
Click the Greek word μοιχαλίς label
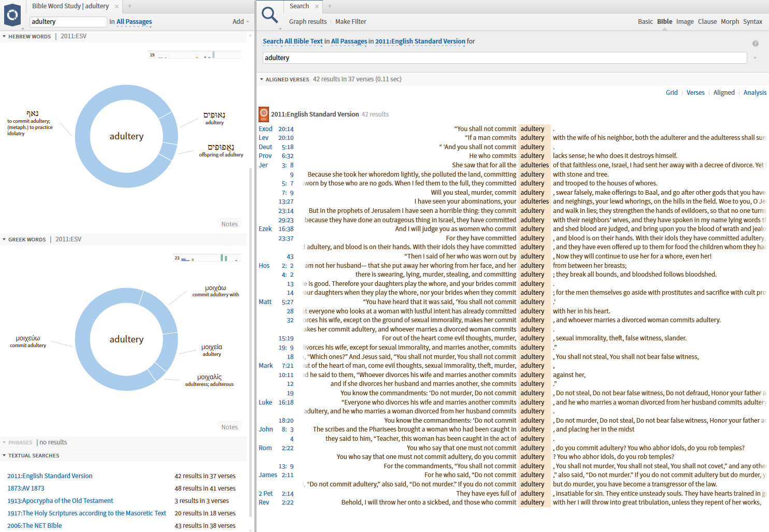click(209, 380)
